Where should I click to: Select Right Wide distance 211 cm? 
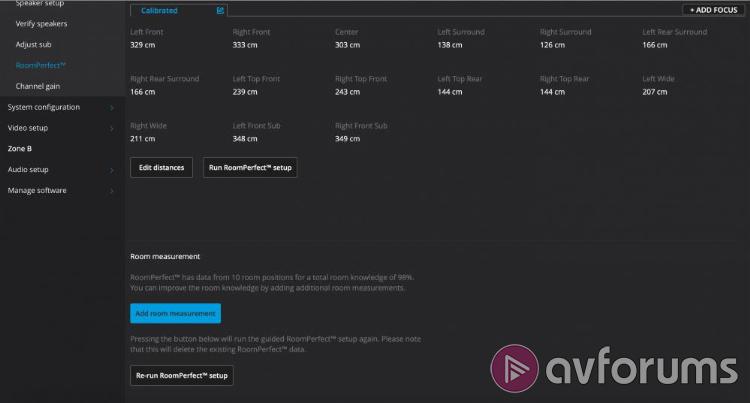click(143, 139)
